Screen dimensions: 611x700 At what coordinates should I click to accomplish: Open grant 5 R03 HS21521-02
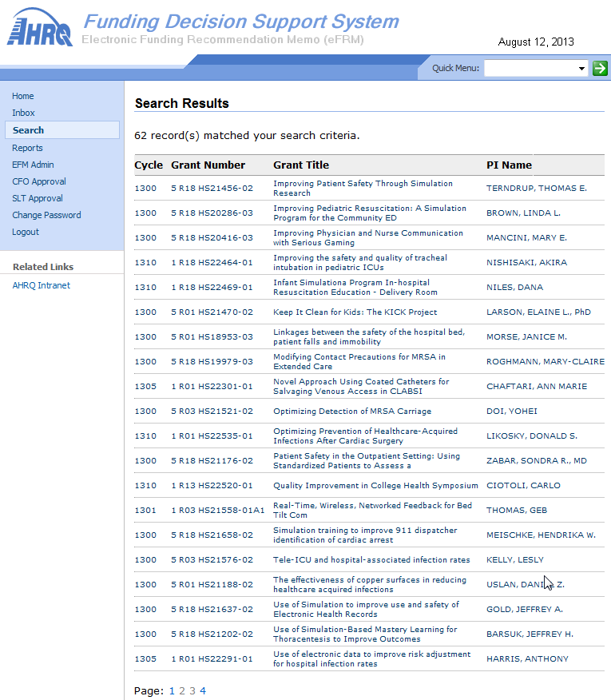click(212, 412)
